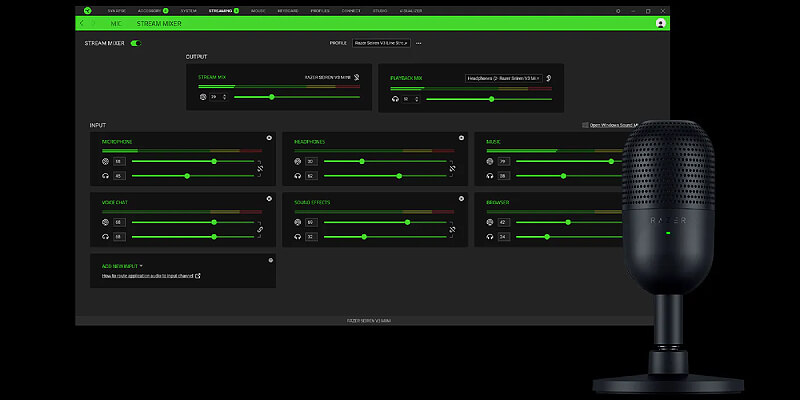Click the Sound Effects headphone value field
Screen dimensions: 800x400
click(312, 237)
